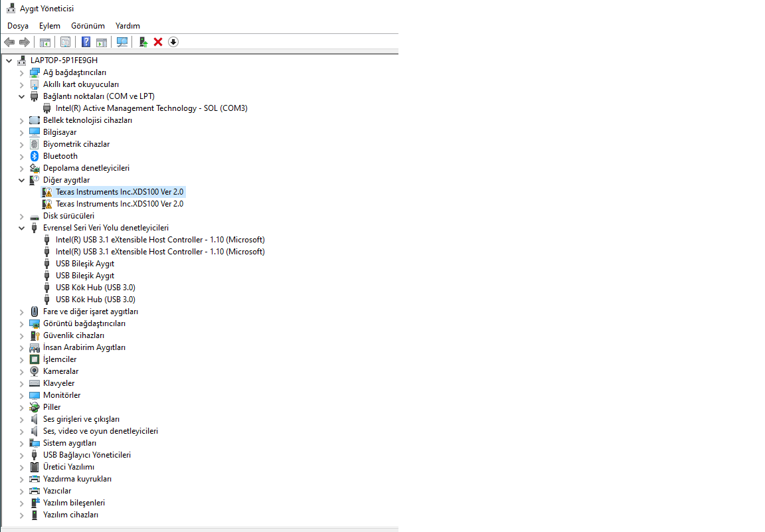The width and height of the screenshot is (765, 532).
Task: Open the Görünüm menu
Action: pos(88,26)
